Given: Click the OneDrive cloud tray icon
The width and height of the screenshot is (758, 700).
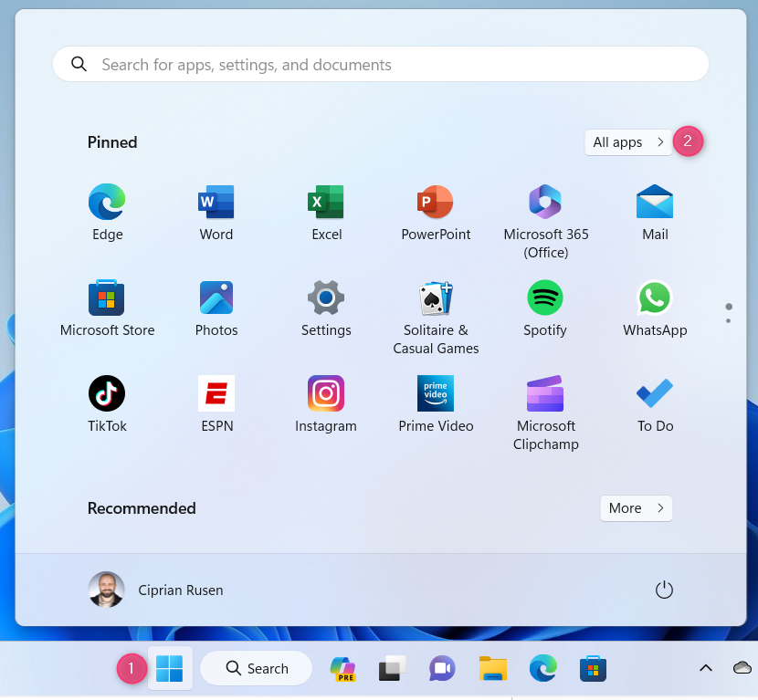Looking at the screenshot, I should (742, 668).
